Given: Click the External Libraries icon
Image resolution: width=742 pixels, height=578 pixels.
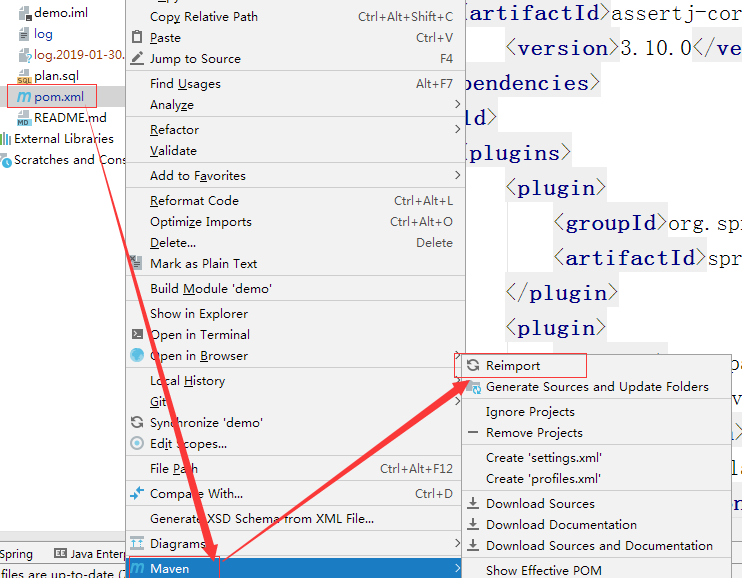Looking at the screenshot, I should point(6,139).
